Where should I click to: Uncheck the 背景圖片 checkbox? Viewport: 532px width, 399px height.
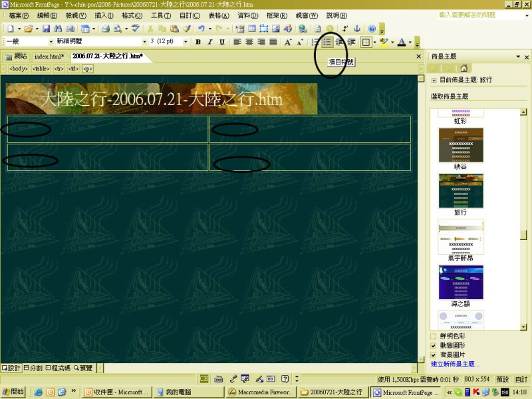pyautogui.click(x=434, y=355)
